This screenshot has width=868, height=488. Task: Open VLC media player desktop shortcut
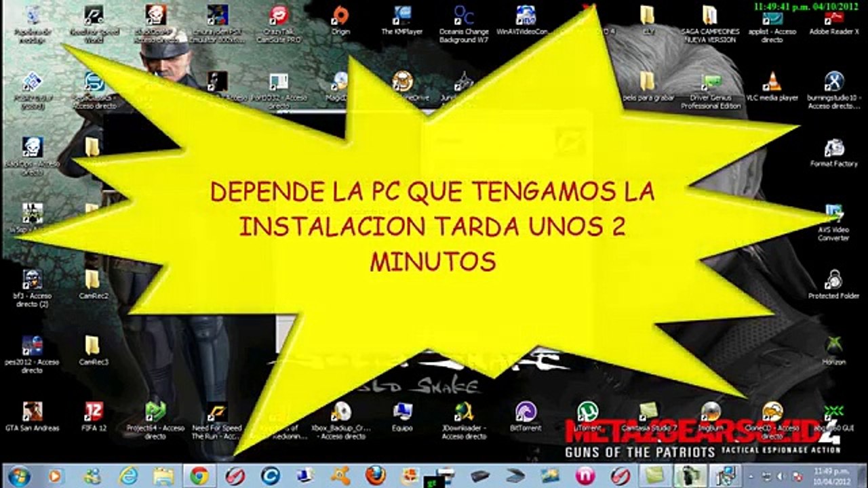pyautogui.click(x=772, y=86)
